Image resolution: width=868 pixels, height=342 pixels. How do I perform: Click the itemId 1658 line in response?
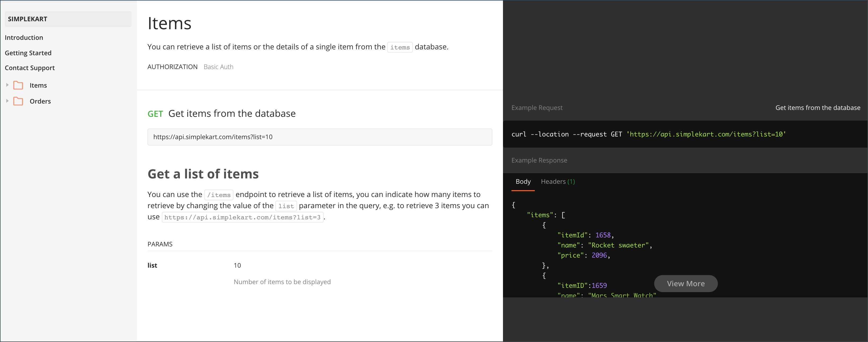(x=586, y=235)
